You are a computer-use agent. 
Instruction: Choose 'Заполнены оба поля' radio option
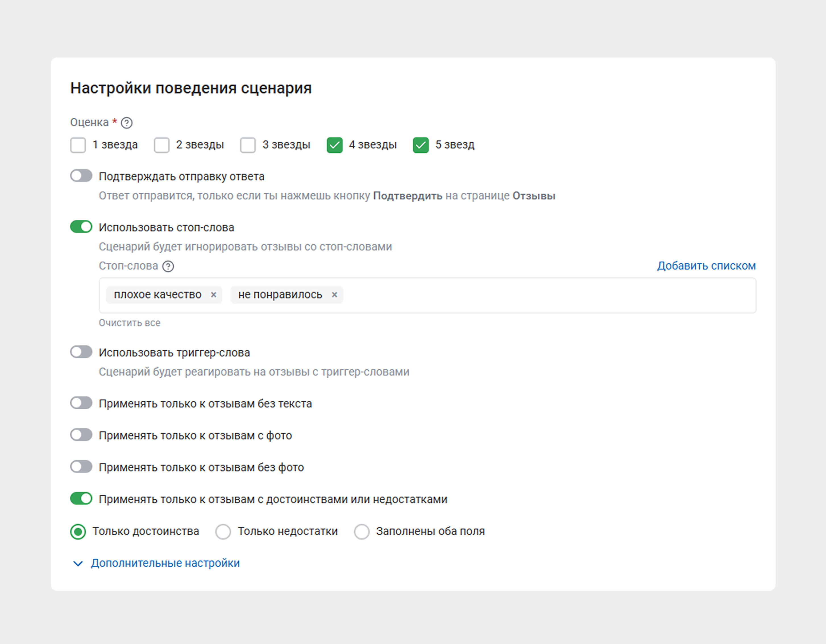(362, 531)
